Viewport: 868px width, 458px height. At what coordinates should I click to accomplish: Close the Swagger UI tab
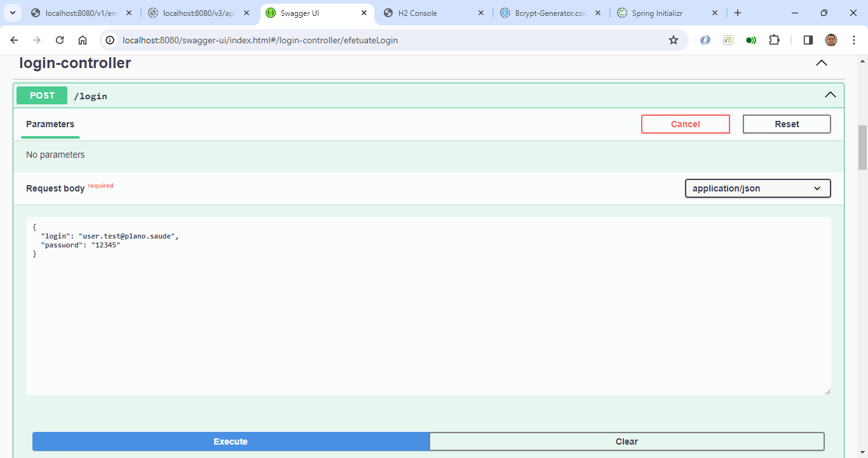[x=364, y=13]
